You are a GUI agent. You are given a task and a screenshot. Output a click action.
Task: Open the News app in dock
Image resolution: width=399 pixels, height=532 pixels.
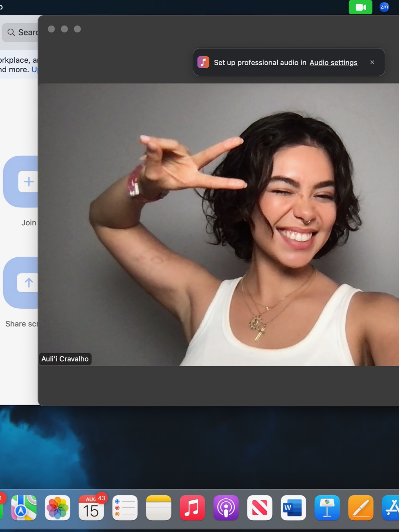click(x=260, y=508)
